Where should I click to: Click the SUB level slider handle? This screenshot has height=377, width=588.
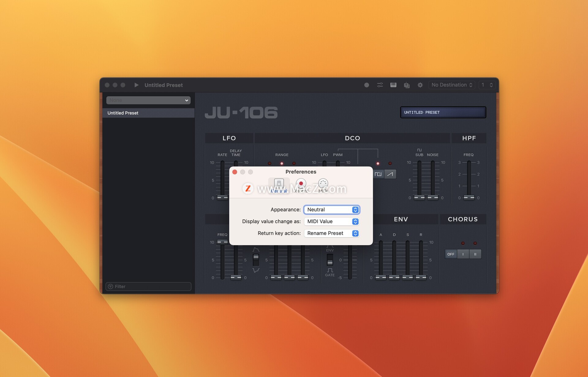tap(419, 197)
